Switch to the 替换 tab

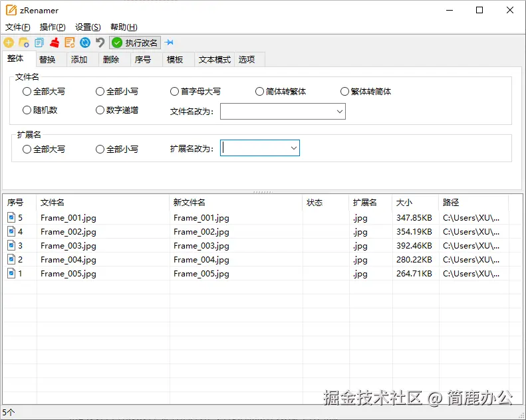pos(51,60)
